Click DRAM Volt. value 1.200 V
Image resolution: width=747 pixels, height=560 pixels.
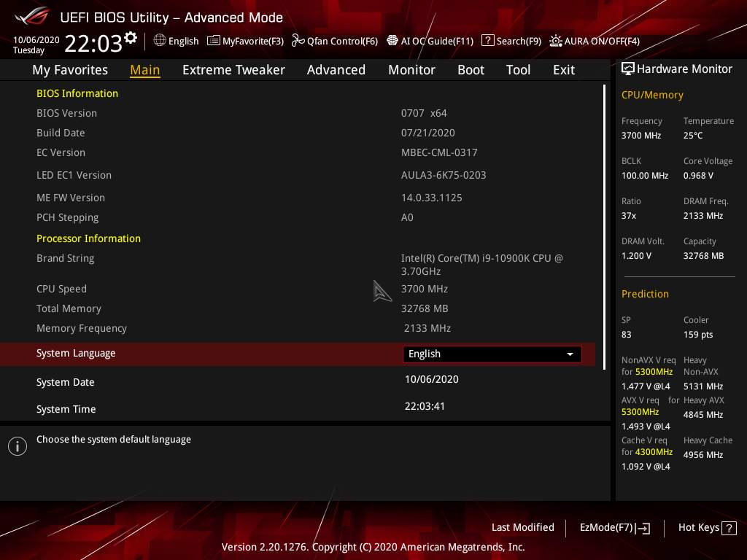[x=636, y=256]
